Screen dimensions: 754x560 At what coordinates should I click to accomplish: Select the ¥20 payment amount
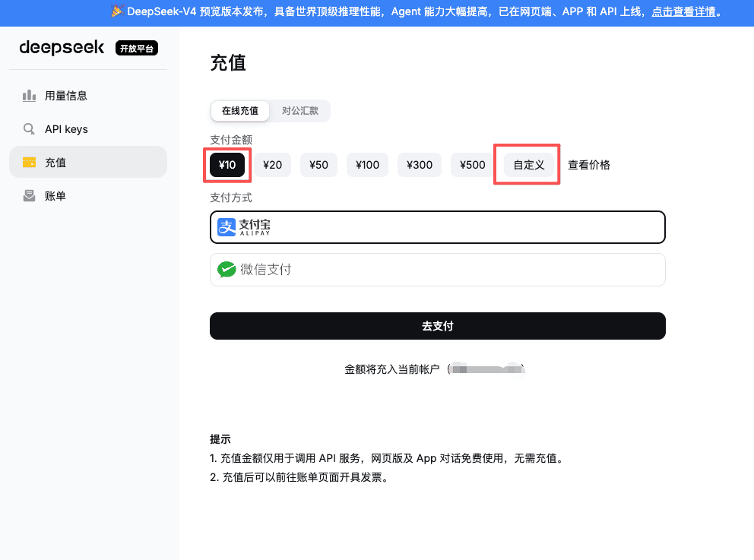point(273,165)
